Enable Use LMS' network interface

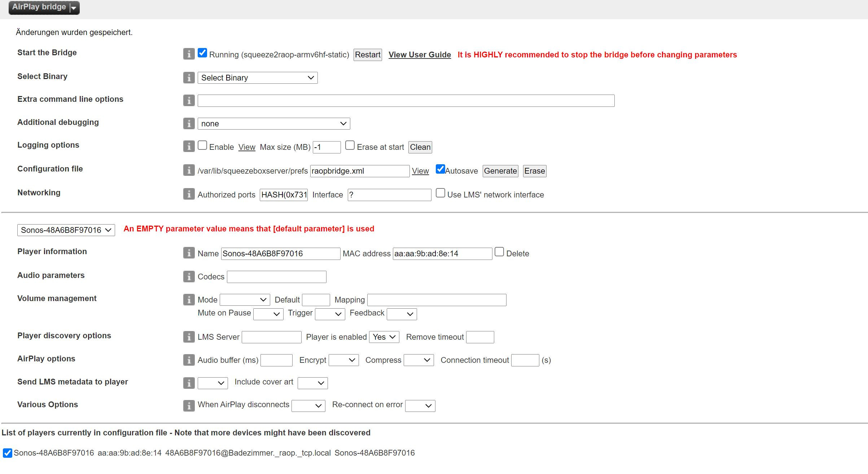[x=440, y=193]
